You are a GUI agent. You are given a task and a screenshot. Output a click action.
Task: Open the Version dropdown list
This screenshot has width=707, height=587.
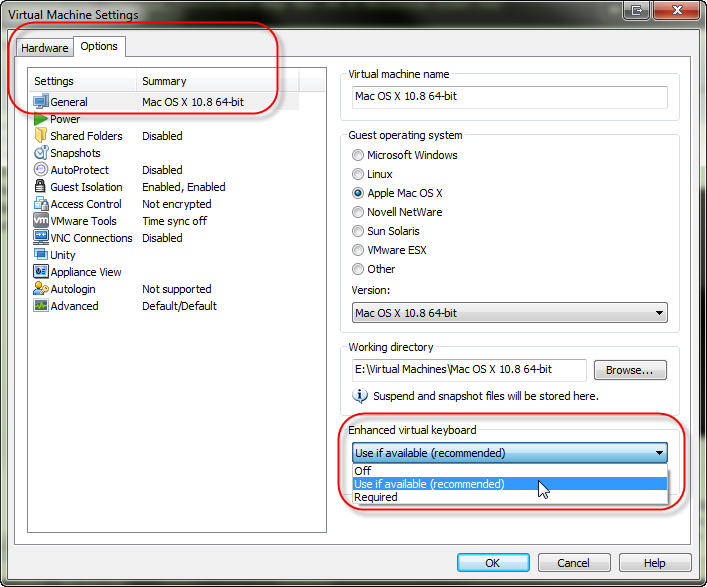click(510, 313)
